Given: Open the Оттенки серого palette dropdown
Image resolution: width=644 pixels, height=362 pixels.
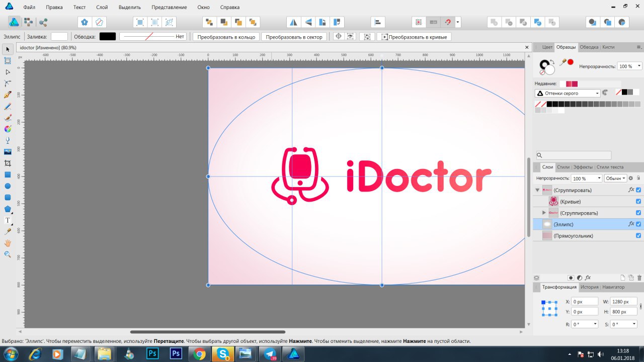Looking at the screenshot, I should tap(568, 93).
